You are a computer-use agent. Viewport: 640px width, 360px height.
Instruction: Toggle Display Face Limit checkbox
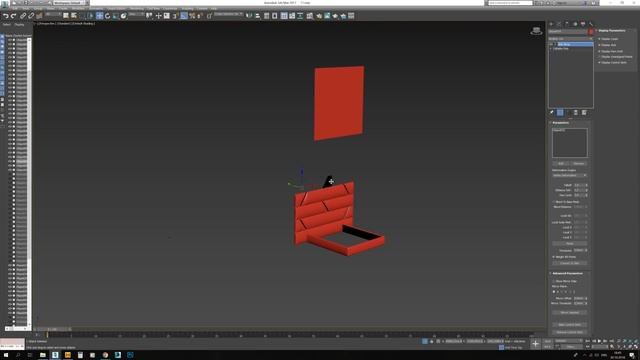[x=600, y=51]
